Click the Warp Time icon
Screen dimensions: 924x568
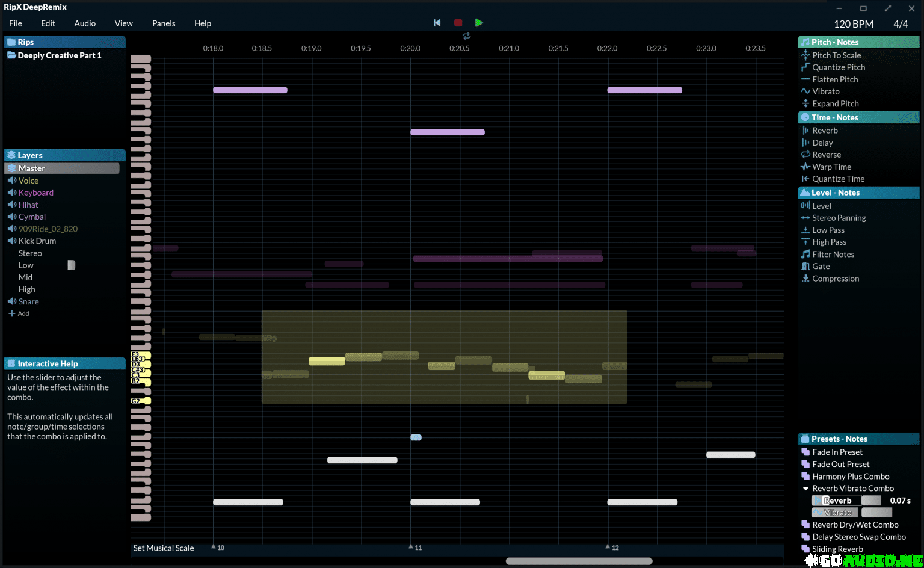coord(805,167)
